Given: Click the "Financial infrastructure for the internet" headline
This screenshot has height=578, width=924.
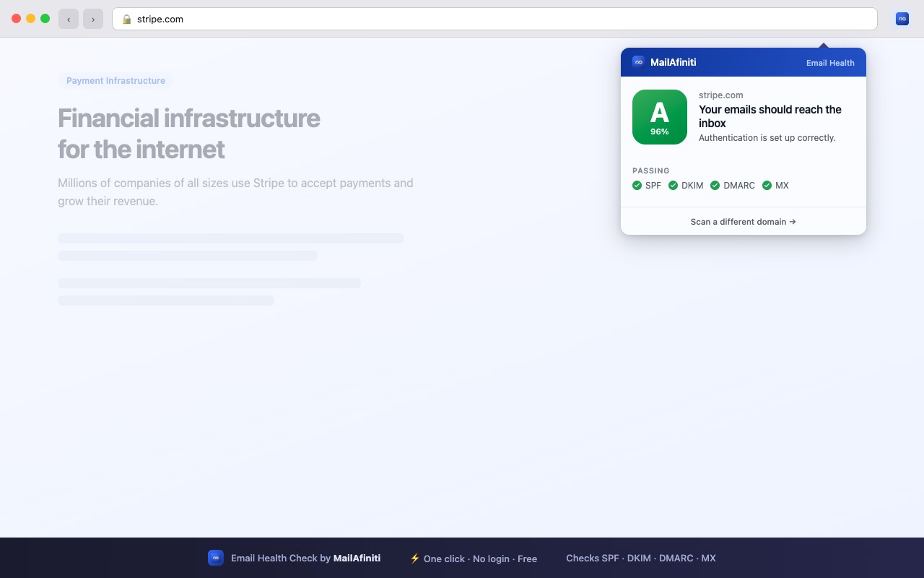Looking at the screenshot, I should click(x=189, y=134).
